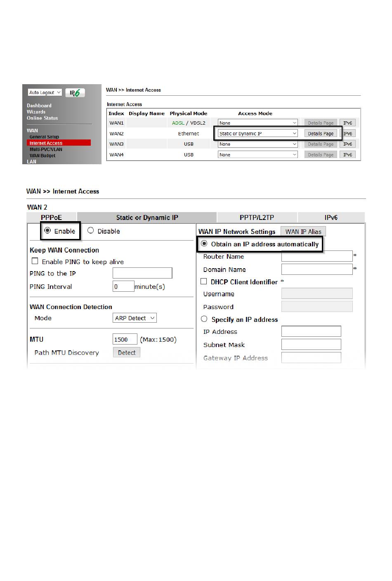Click the Detect button
The width and height of the screenshot is (392, 581).
click(127, 352)
